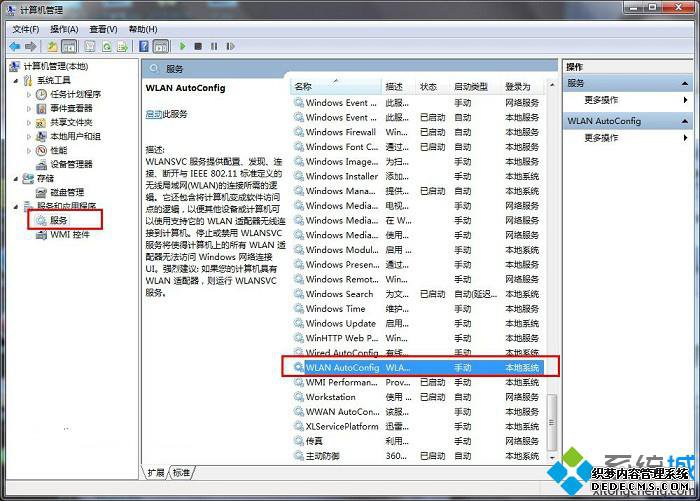The height and width of the screenshot is (501, 700).
Task: Select Shared Folders (共享文件夹) tree item
Action: pyautogui.click(x=71, y=122)
